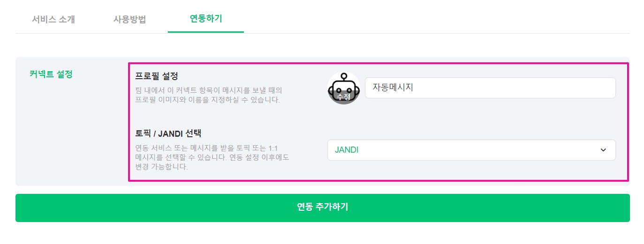644x244 pixels.
Task: Click the profile settings description text
Action: coord(208,95)
